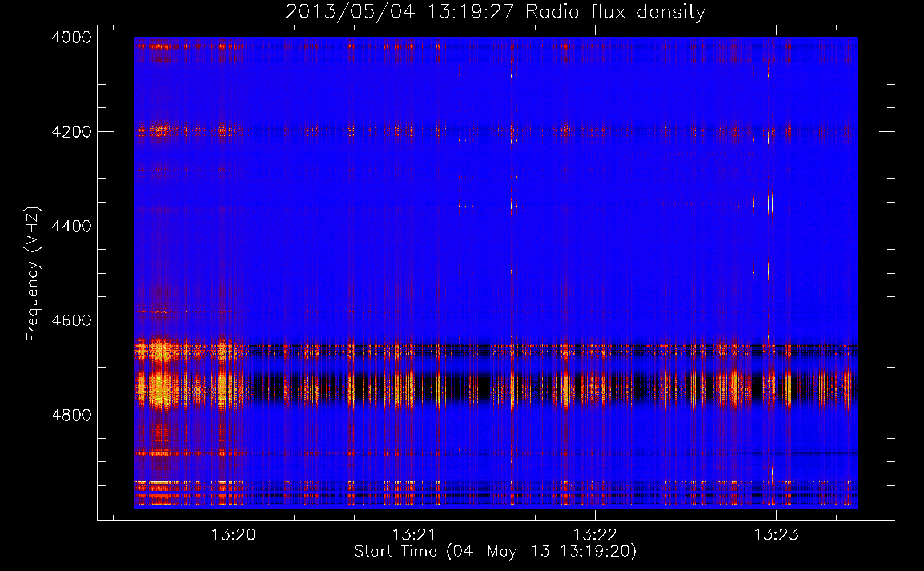Click the '13:21' time axis label
The width and height of the screenshot is (924, 571).
pyautogui.click(x=414, y=535)
